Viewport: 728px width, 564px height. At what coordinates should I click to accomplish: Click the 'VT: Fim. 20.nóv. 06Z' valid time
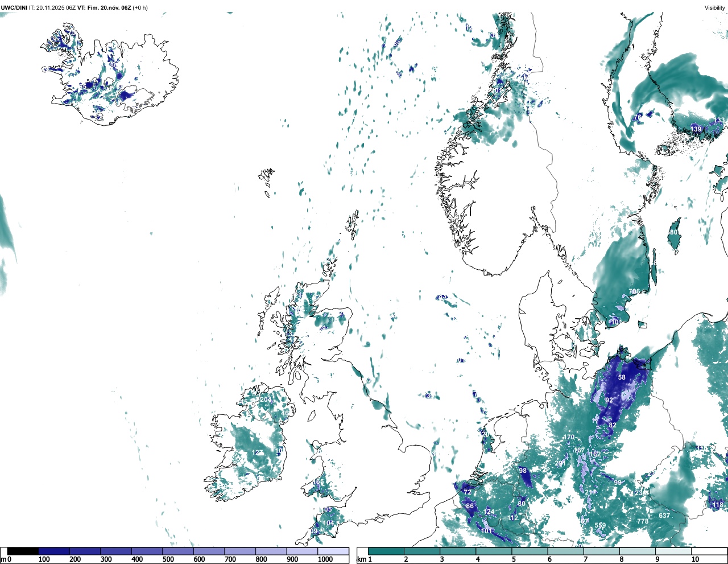pyautogui.click(x=104, y=7)
